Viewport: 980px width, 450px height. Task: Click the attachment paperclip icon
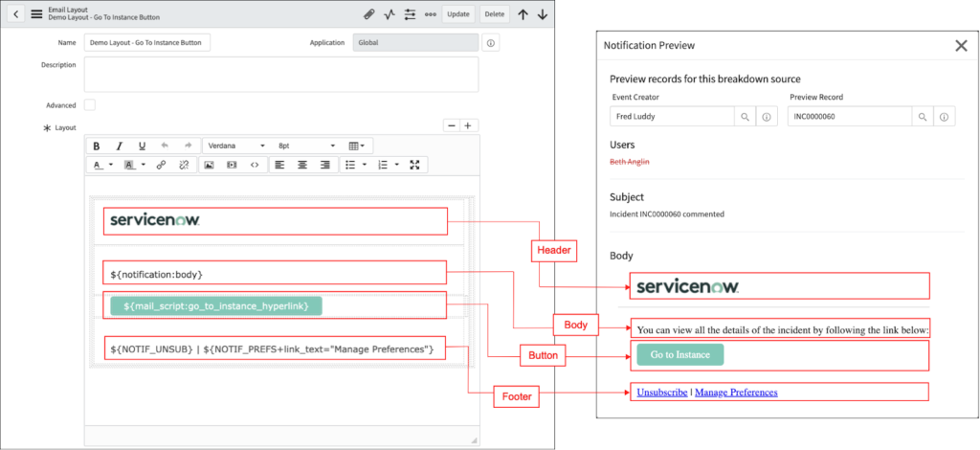(369, 14)
